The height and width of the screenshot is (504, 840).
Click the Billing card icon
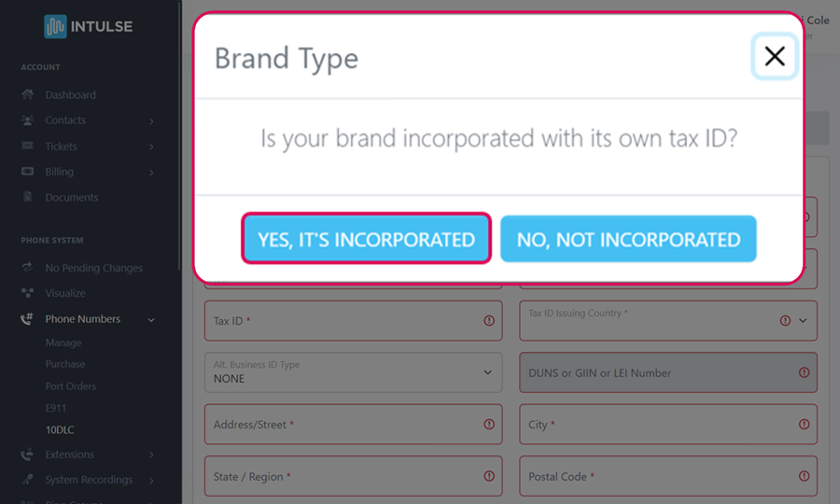pos(27,172)
